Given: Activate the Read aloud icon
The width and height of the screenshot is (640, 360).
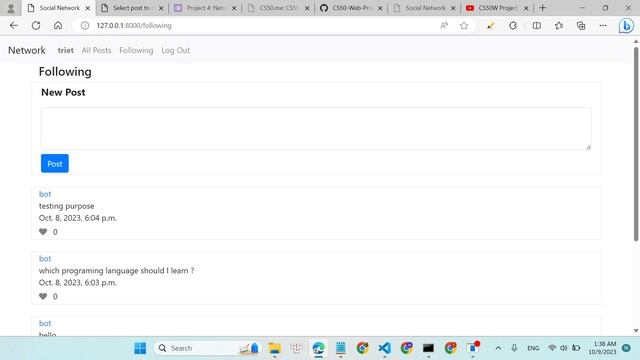Looking at the screenshot, I should [444, 25].
